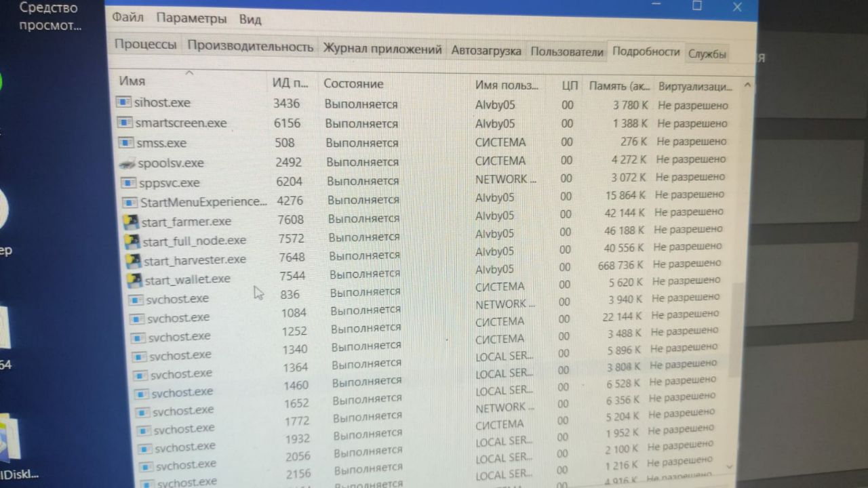Viewport: 868px width, 488px height.
Task: Click NETWORK user of sppsvc.exe row
Action: [505, 179]
